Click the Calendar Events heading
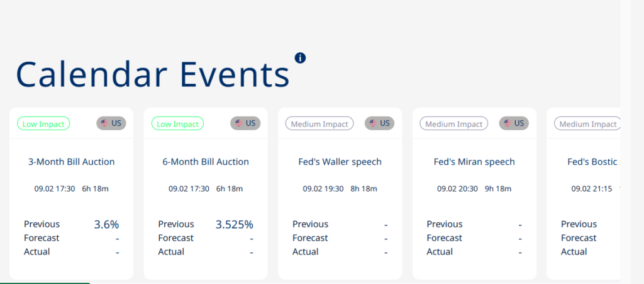Viewport: 644px width, 284px height. point(153,74)
